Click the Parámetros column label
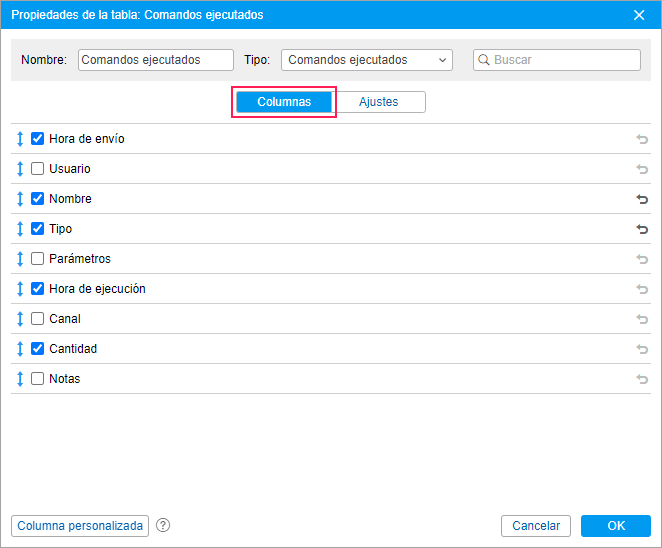 (80, 259)
